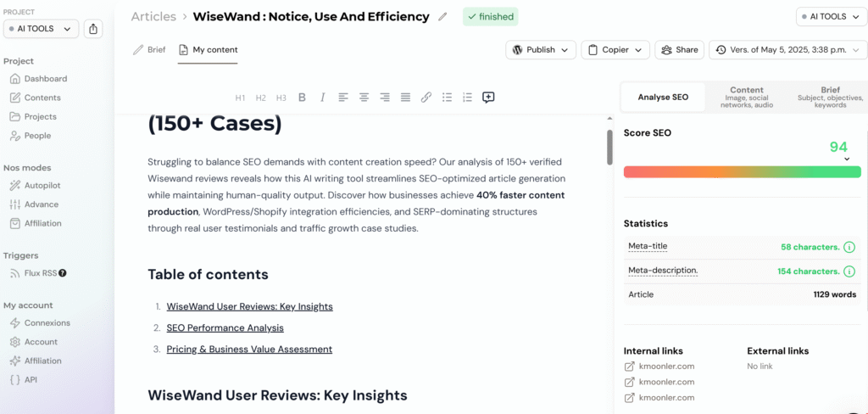Viewport: 868px width, 414px height.
Task: Click the Table of contents heading
Action: (209, 274)
